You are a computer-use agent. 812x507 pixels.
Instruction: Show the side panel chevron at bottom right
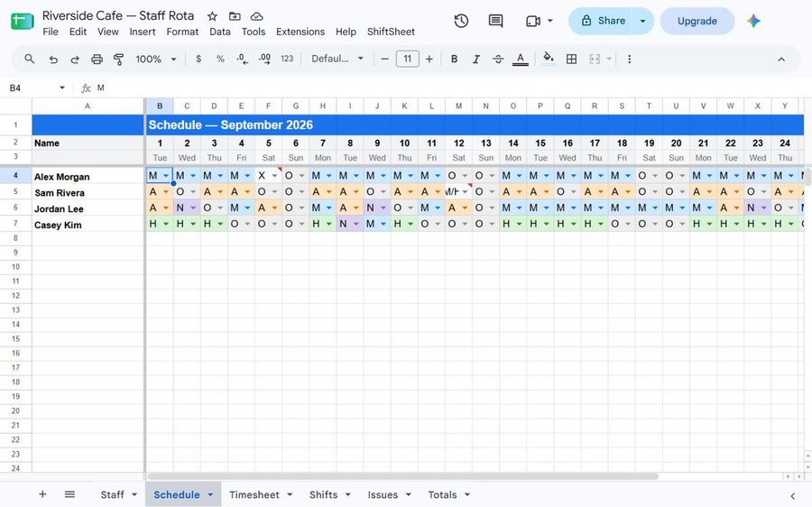click(792, 496)
